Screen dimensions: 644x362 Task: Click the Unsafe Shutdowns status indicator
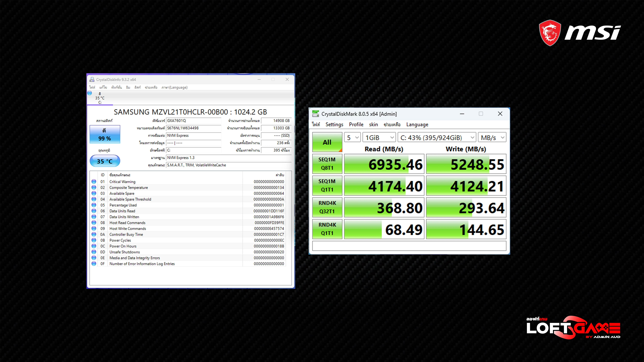click(x=94, y=252)
